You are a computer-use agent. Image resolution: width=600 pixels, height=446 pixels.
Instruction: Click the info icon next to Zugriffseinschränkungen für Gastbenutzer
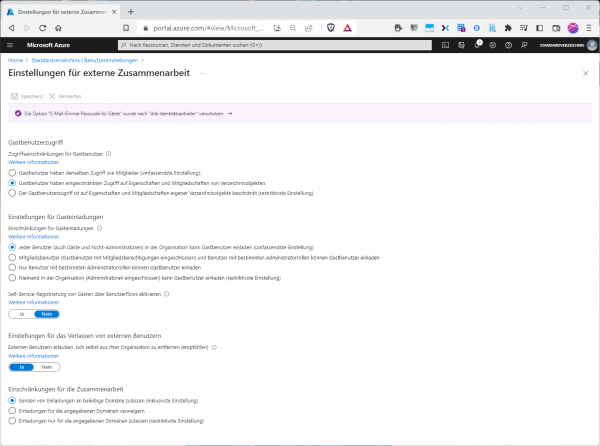(x=109, y=154)
